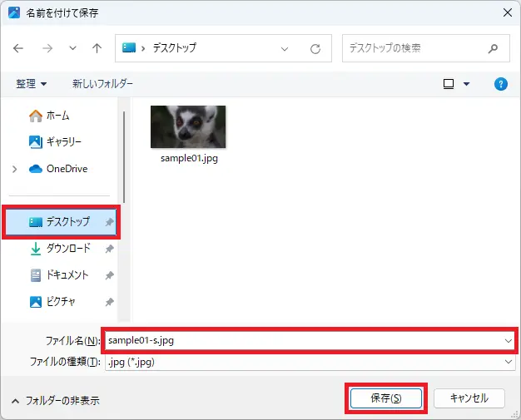521x420 pixels.
Task: Collapse folders with フォルダーの非表示
Action: pyautogui.click(x=55, y=400)
